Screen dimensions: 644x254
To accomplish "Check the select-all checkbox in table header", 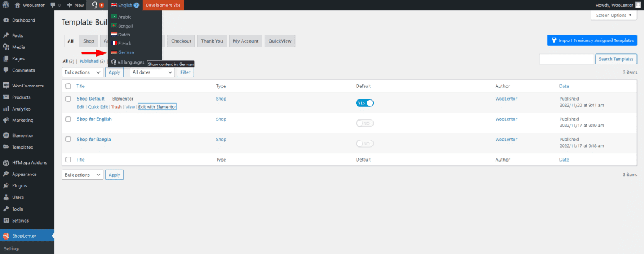I will tap(68, 86).
